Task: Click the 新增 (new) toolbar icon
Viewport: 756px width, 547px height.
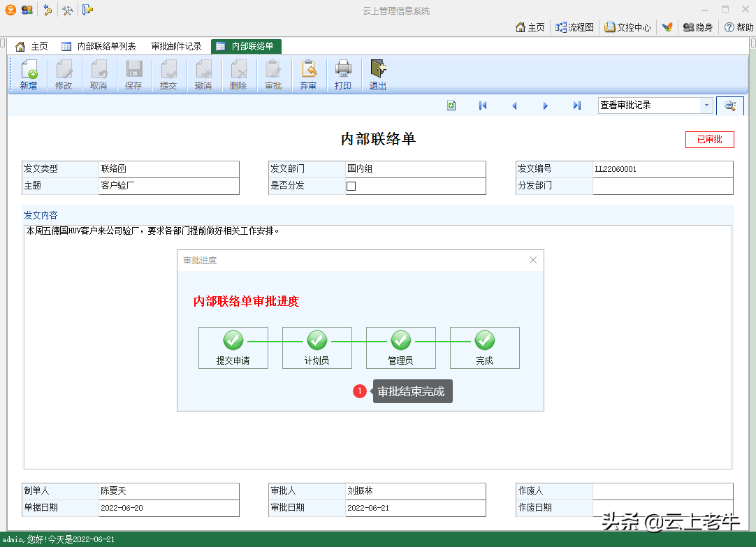Action: (29, 75)
